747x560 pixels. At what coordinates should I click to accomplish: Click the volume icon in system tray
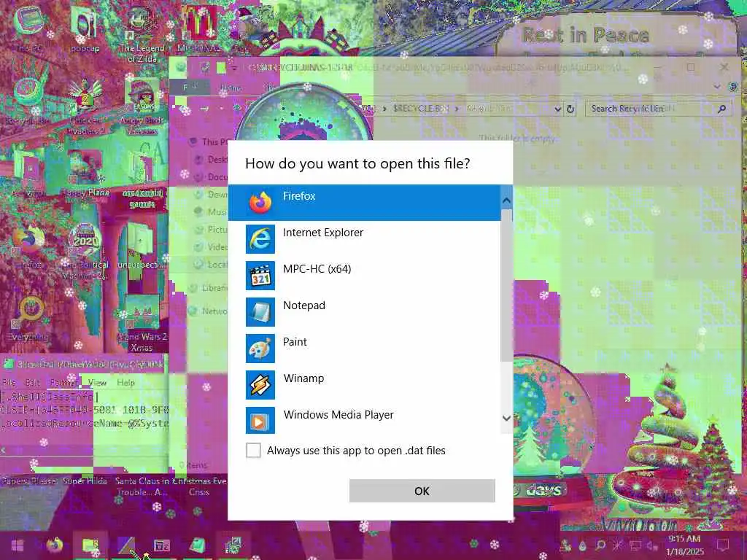pos(652,545)
